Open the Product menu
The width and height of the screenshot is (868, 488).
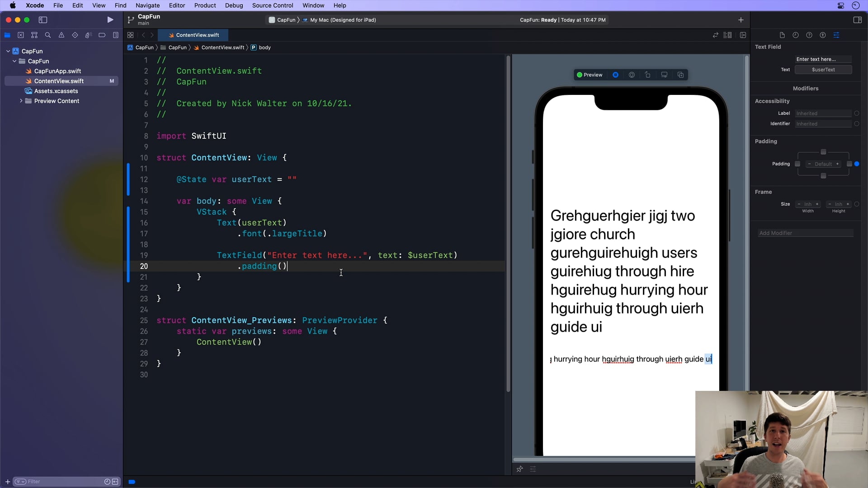click(205, 5)
